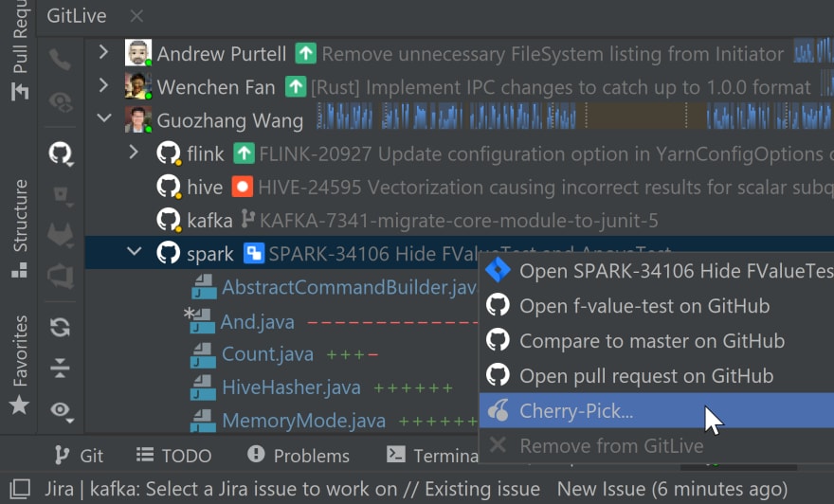The width and height of the screenshot is (834, 504).
Task: Open the Structure side panel
Action: point(20,228)
